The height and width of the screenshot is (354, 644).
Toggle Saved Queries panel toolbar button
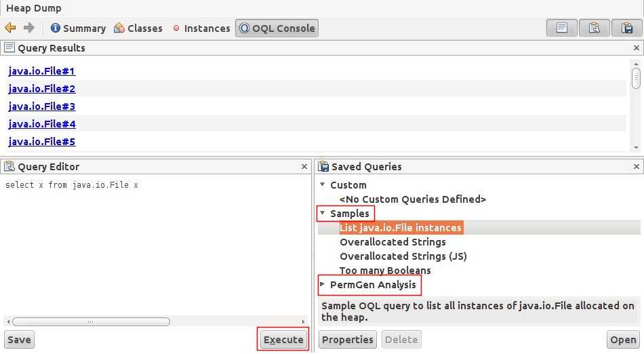tap(627, 28)
